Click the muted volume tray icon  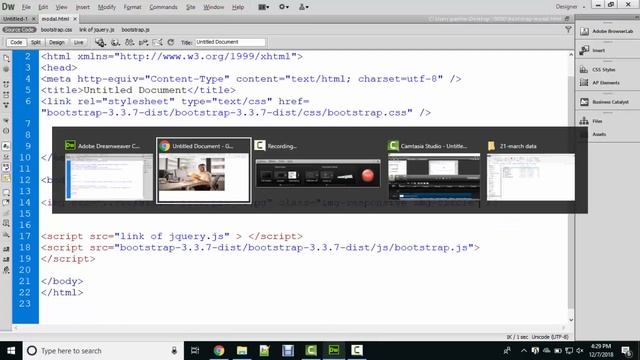click(x=580, y=351)
